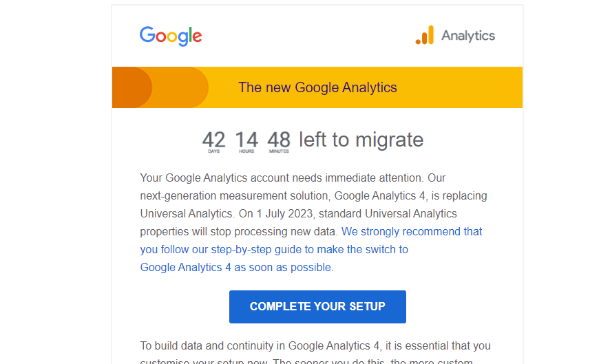Click the small DAYS label under the countdown
Viewport: 610px width, 364px height.
tap(213, 151)
